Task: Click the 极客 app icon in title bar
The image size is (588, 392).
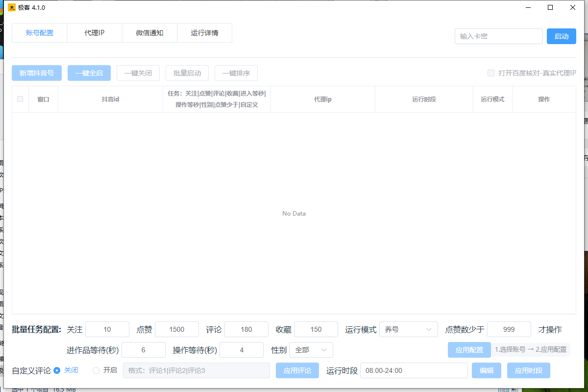Action: pos(12,7)
